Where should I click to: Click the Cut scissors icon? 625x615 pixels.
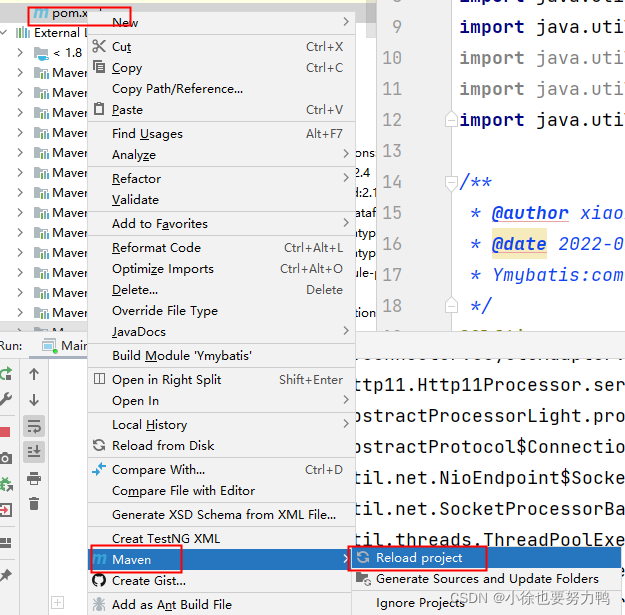[99, 46]
